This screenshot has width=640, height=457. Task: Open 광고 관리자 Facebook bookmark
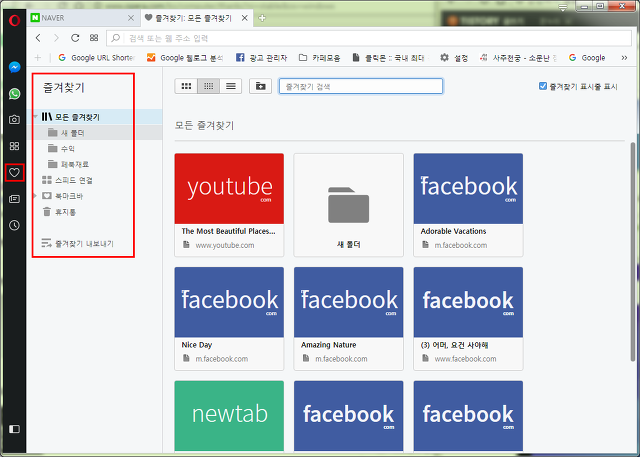tap(262, 58)
